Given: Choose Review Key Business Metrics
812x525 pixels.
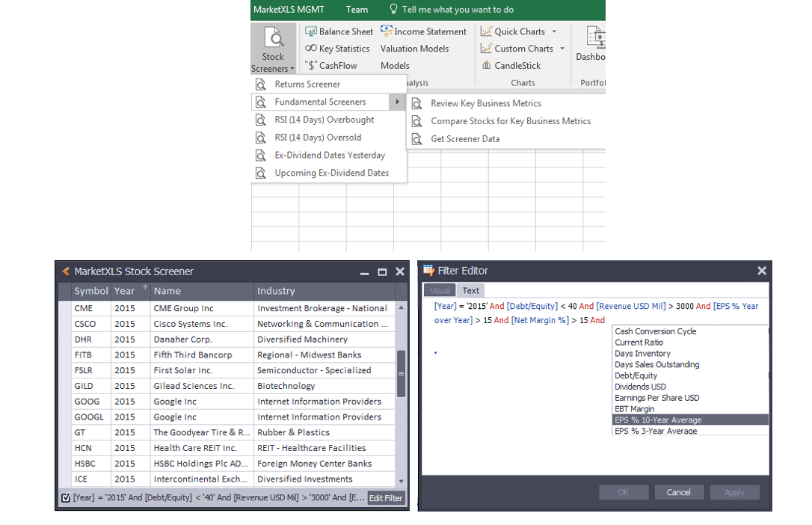Looking at the screenshot, I should tap(506, 103).
